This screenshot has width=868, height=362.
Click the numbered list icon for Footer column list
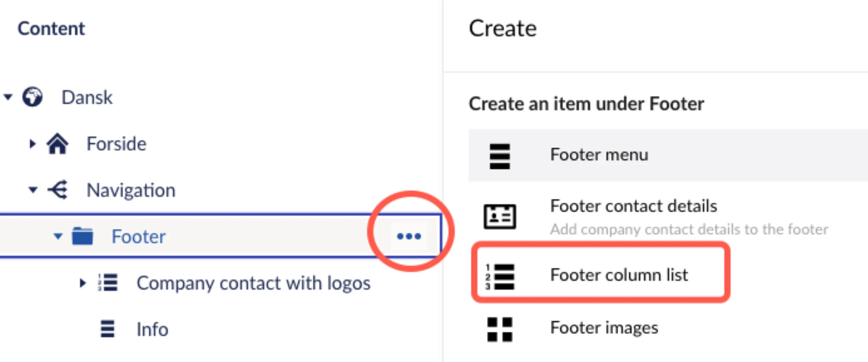500,277
